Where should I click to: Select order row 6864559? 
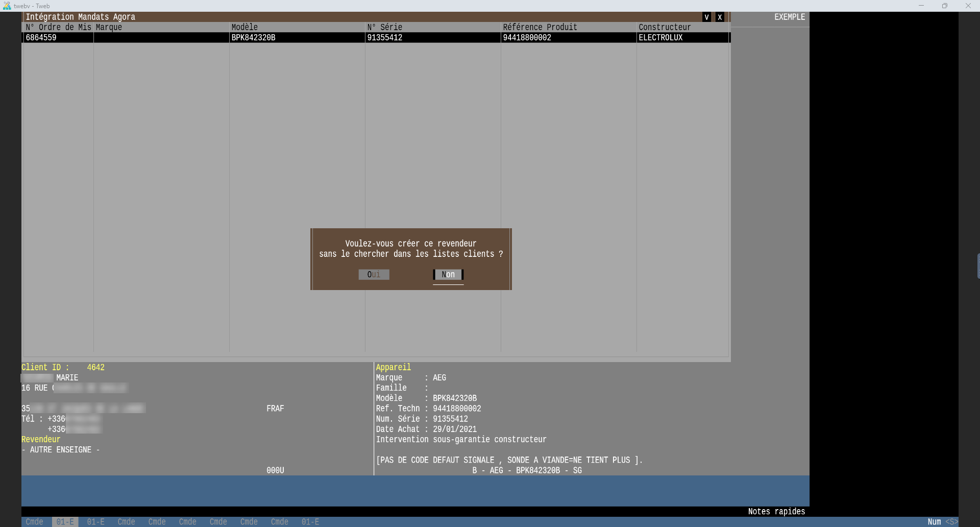pyautogui.click(x=41, y=38)
